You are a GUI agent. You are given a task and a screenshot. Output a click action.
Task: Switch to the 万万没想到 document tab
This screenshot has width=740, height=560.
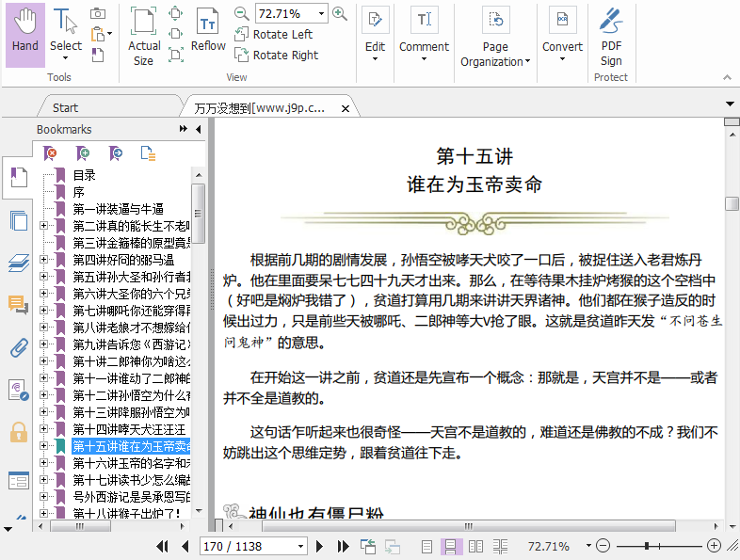tap(260, 108)
